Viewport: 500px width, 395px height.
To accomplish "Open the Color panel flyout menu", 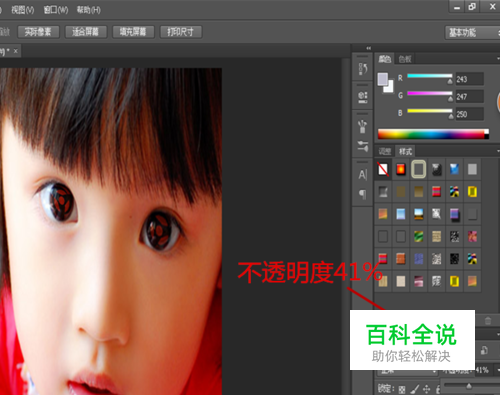I will 498,59.
